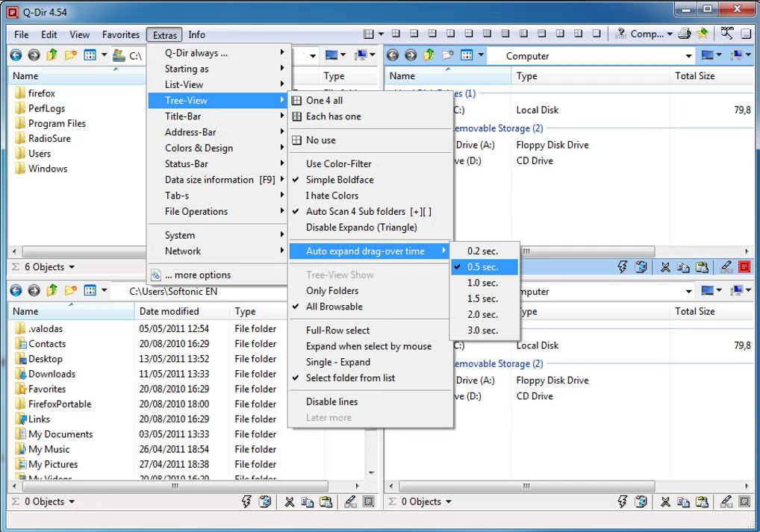Click the favorites star icon in main toolbar
The width and height of the screenshot is (760, 532).
(x=703, y=34)
